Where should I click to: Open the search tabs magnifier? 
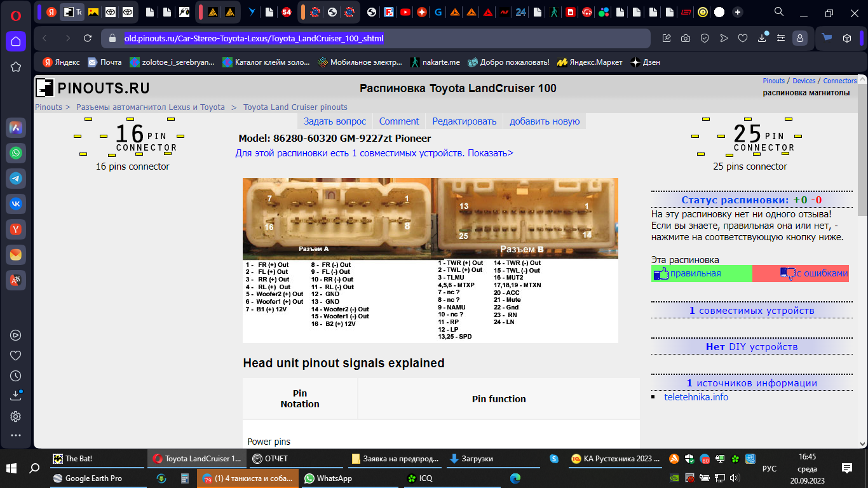tap(779, 12)
